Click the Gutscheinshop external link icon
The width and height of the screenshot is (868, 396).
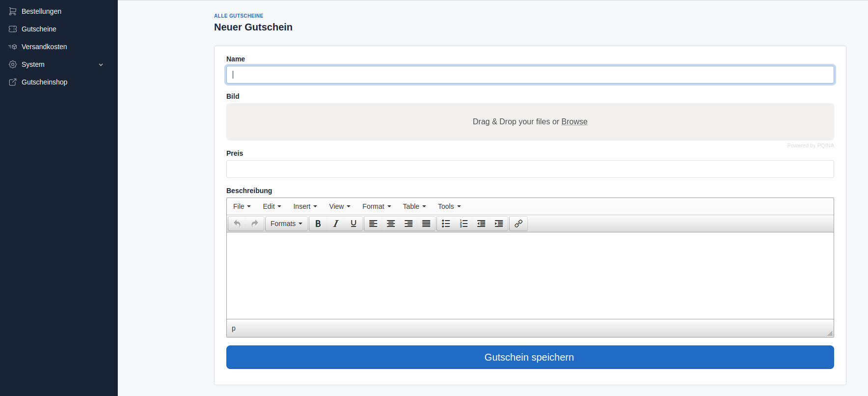point(13,82)
